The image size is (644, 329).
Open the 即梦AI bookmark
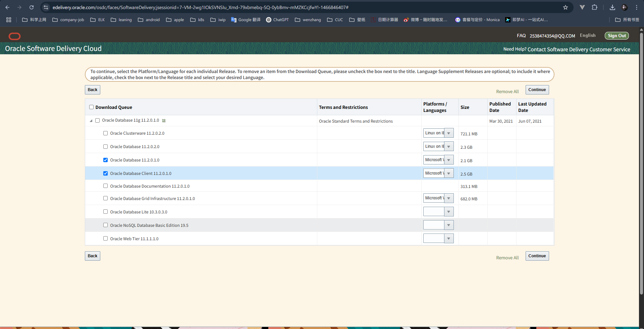tap(526, 20)
